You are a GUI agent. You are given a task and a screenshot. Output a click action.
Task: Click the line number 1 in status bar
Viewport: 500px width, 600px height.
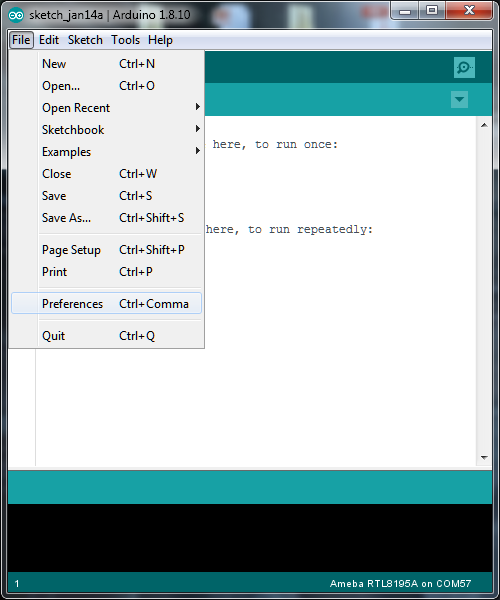[x=17, y=584]
